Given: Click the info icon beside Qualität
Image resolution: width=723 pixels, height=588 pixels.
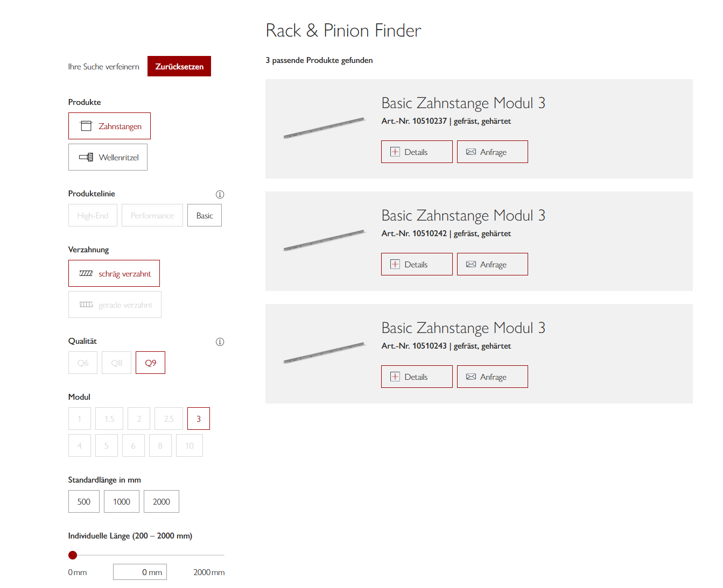Looking at the screenshot, I should click(x=220, y=342).
